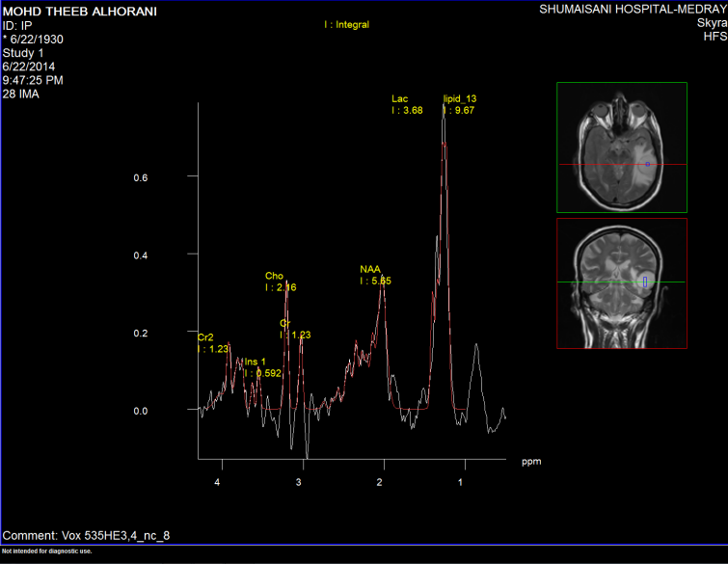Select the NAA peak annotation

tap(371, 269)
